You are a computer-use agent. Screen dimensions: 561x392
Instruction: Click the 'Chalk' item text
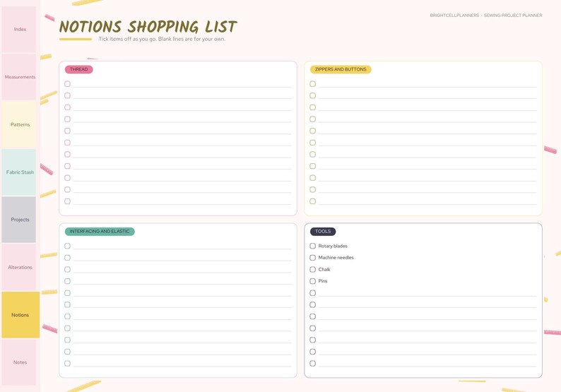[324, 269]
